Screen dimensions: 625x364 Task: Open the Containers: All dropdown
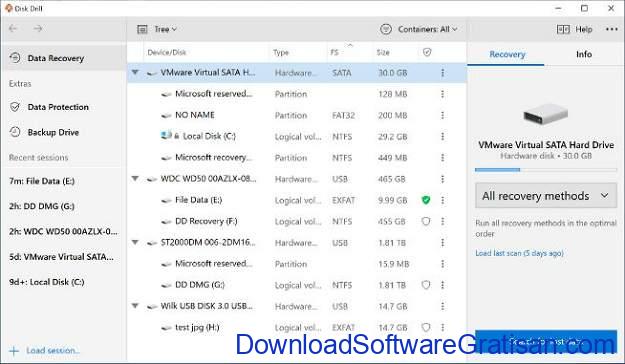click(x=427, y=29)
